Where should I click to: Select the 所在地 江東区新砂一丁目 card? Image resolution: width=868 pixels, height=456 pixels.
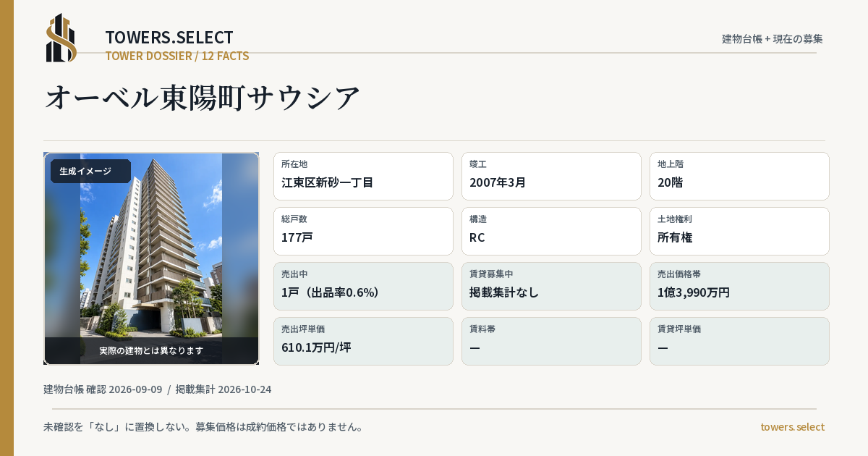tap(363, 176)
